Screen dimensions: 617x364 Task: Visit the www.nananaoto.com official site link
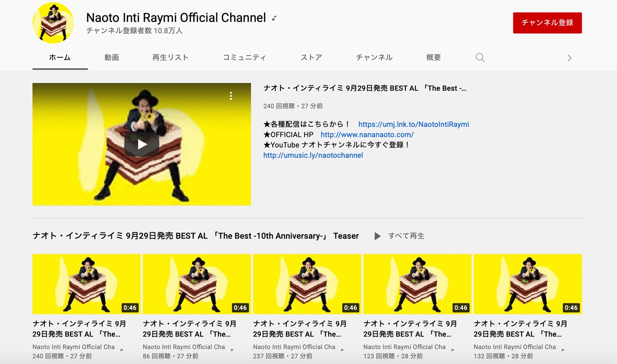[x=367, y=135]
